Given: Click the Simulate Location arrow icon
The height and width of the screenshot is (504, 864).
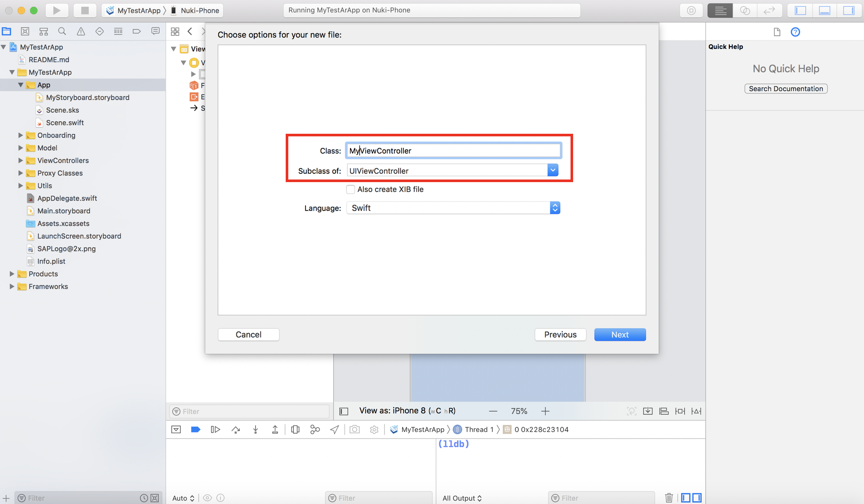Looking at the screenshot, I should (x=334, y=429).
